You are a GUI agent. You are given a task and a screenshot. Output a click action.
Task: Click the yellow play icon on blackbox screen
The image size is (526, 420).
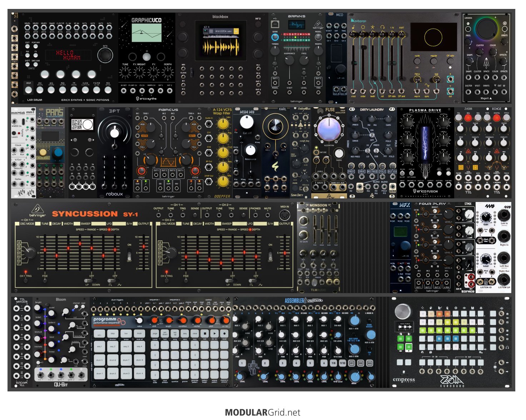click(236, 31)
